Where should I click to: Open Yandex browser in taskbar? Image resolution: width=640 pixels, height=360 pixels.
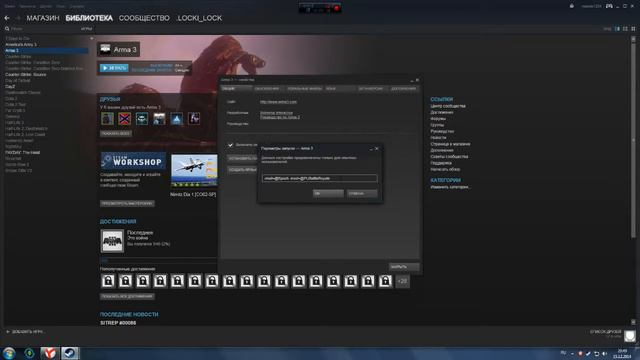[49, 353]
